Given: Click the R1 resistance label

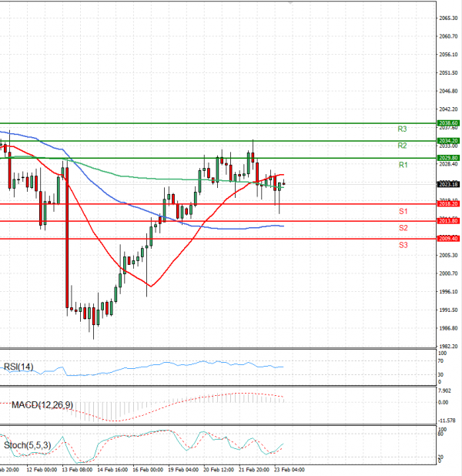Looking at the screenshot, I should (x=403, y=165).
